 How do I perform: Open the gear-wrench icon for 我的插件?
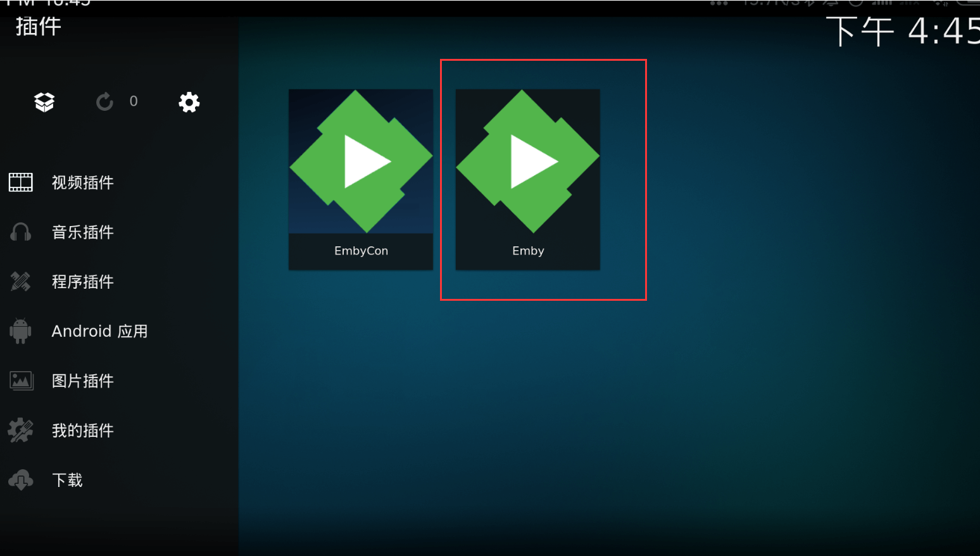[x=21, y=430]
